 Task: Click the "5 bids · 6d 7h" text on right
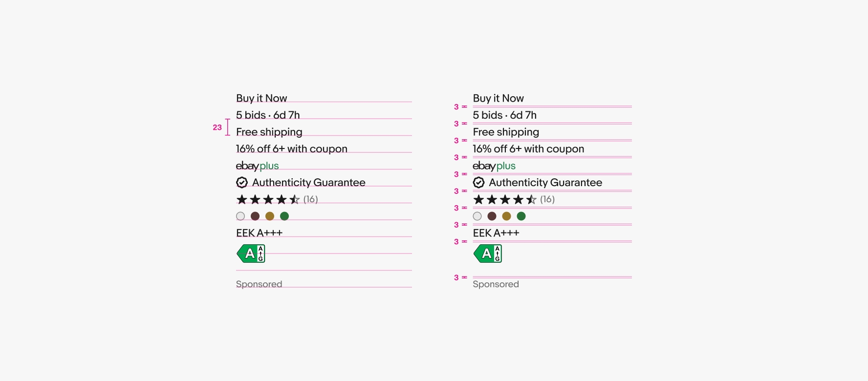[x=504, y=115]
